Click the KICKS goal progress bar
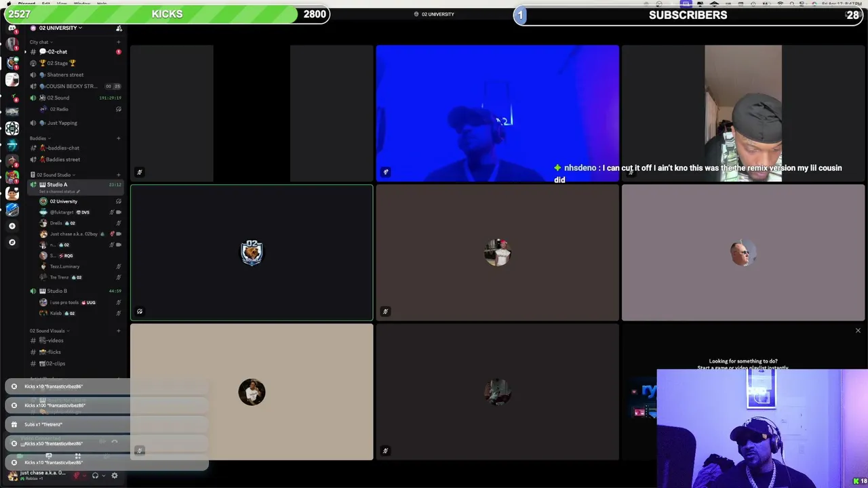Screen dimensions: 868x488 167,14
